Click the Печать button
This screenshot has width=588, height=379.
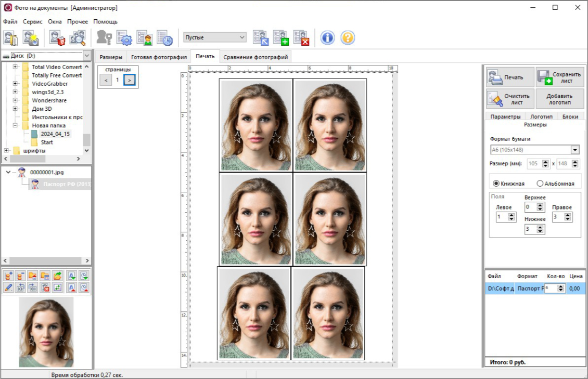coord(510,77)
